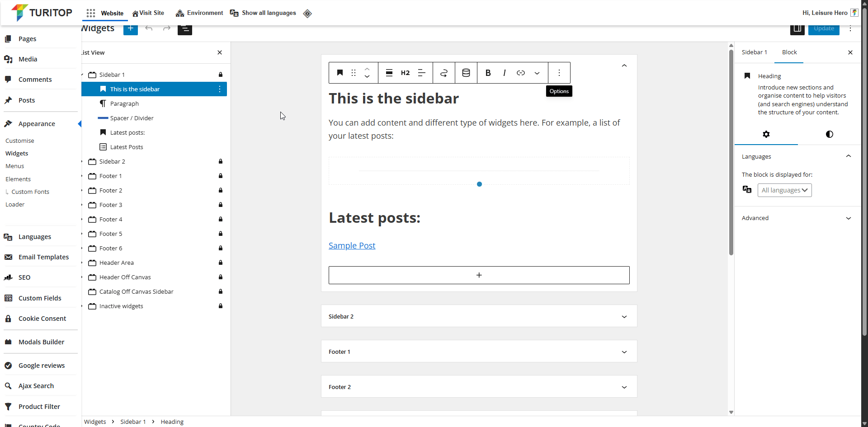
Task: Toggle the settings sidebar panel button
Action: [x=797, y=29]
